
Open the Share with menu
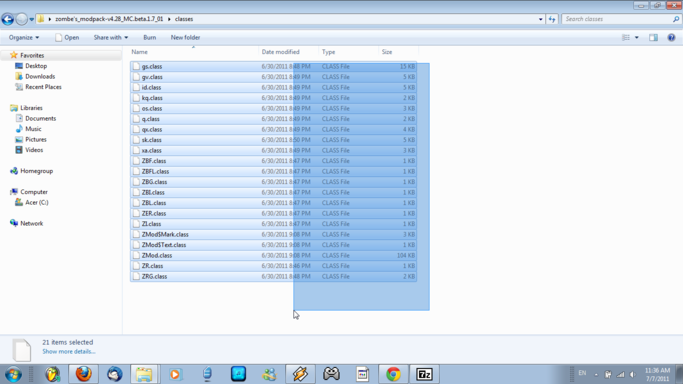coord(111,37)
